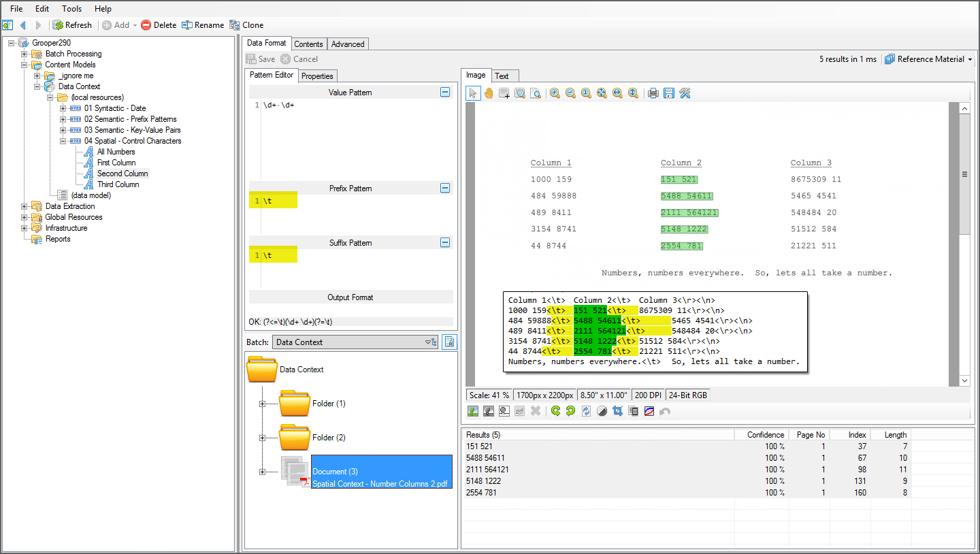Click the floppy disk save image icon

(x=669, y=93)
